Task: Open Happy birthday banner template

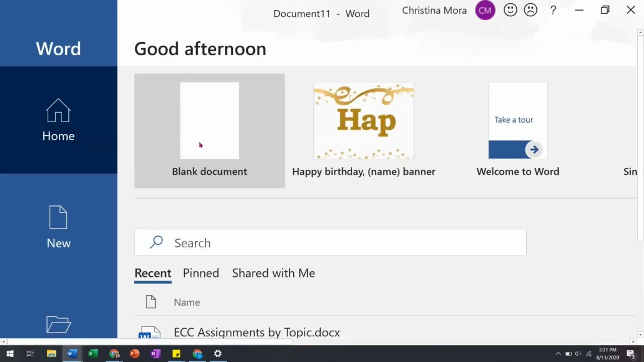Action: [364, 131]
